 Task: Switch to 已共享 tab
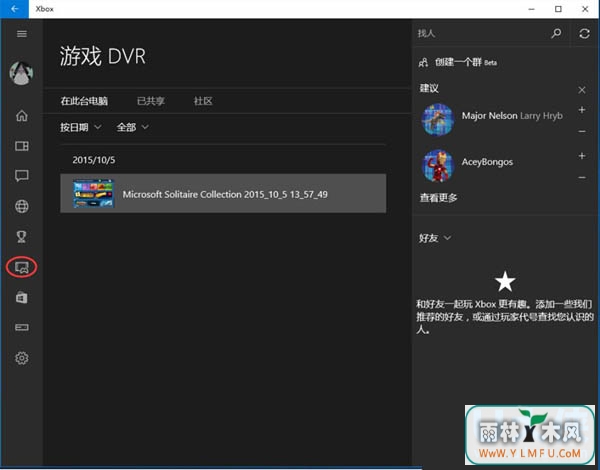[151, 101]
